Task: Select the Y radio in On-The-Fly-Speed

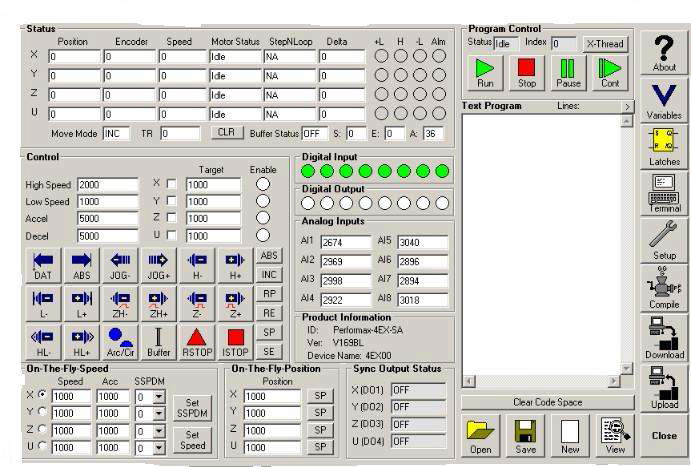Action: [x=42, y=411]
